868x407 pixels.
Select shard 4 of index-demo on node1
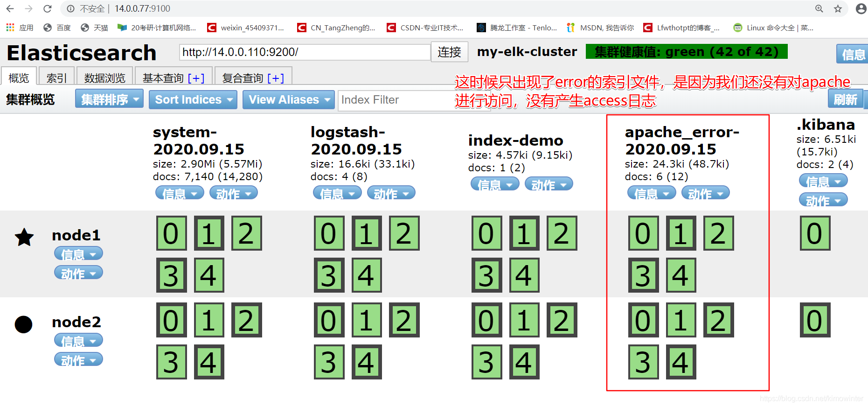point(524,275)
